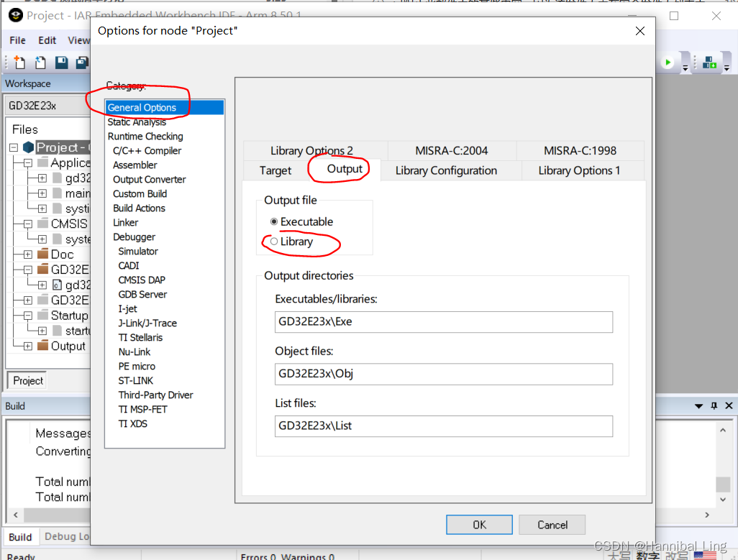Click the IAR application logo icon
Viewport: 738px width, 560px height.
(x=16, y=15)
